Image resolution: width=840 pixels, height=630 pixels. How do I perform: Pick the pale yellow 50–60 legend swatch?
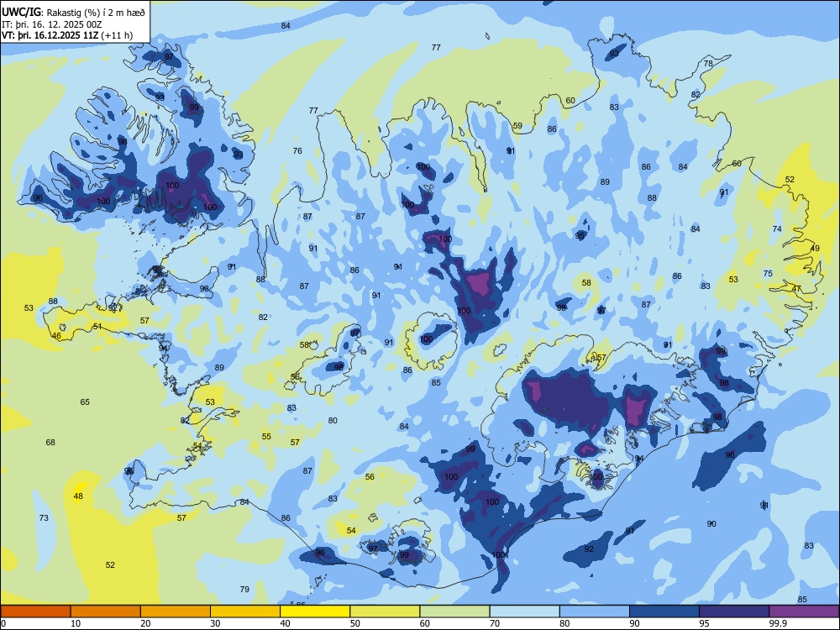click(x=385, y=612)
